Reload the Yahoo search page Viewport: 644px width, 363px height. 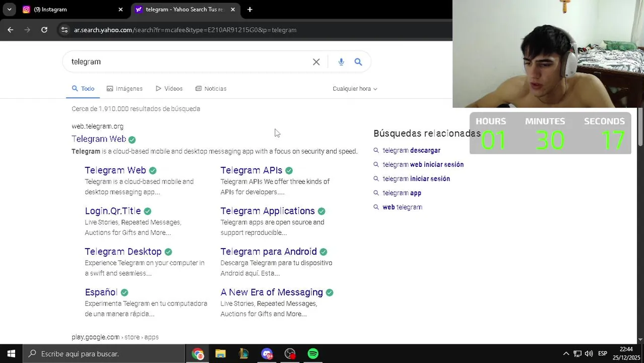click(x=44, y=30)
